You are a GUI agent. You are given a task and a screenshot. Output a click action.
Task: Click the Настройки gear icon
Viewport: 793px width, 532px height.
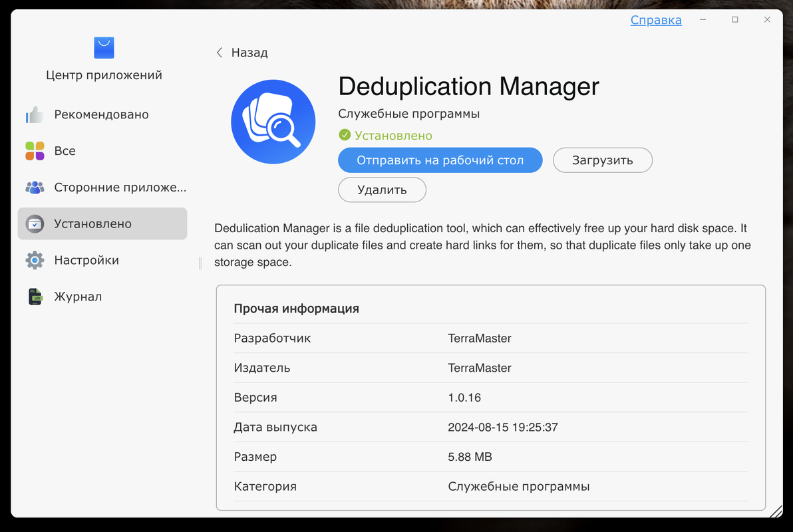35,260
